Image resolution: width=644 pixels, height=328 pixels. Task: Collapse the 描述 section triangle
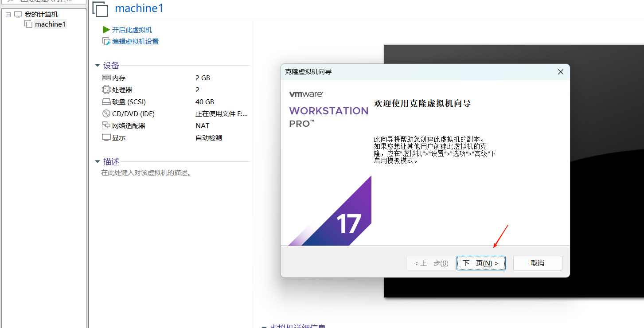click(98, 162)
